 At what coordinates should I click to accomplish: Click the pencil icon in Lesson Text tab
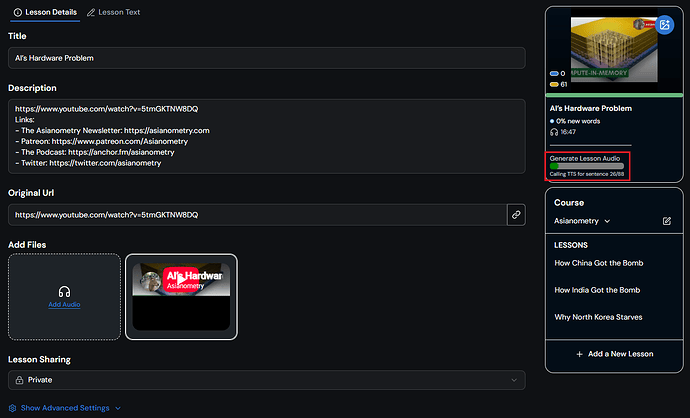tap(91, 12)
